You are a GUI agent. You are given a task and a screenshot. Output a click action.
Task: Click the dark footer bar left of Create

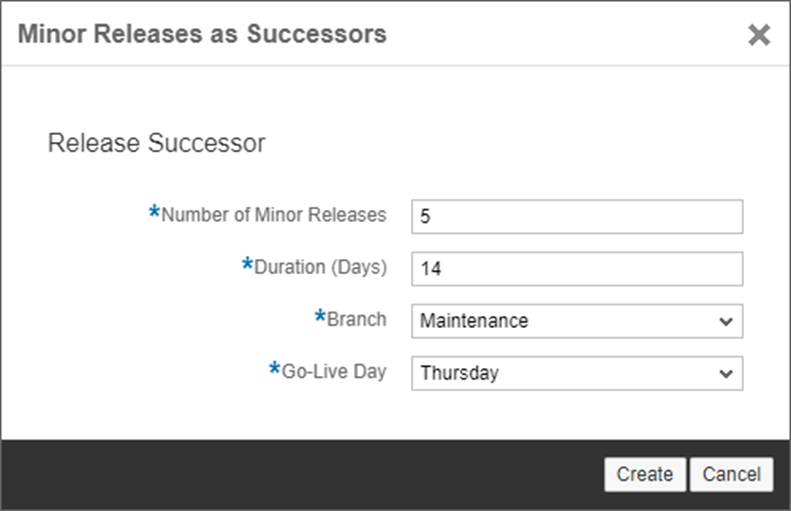pyautogui.click(x=300, y=474)
